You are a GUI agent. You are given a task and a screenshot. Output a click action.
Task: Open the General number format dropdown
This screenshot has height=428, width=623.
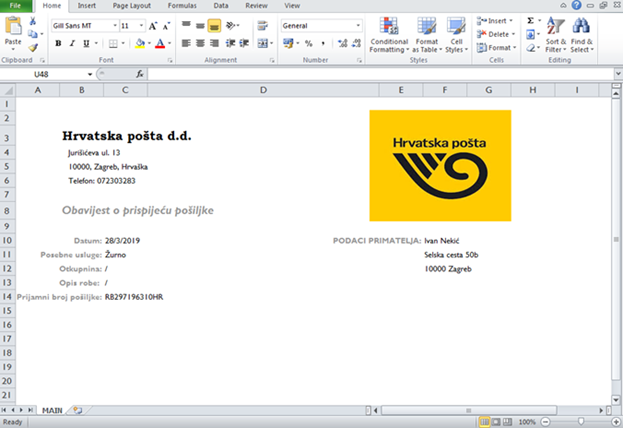click(358, 26)
